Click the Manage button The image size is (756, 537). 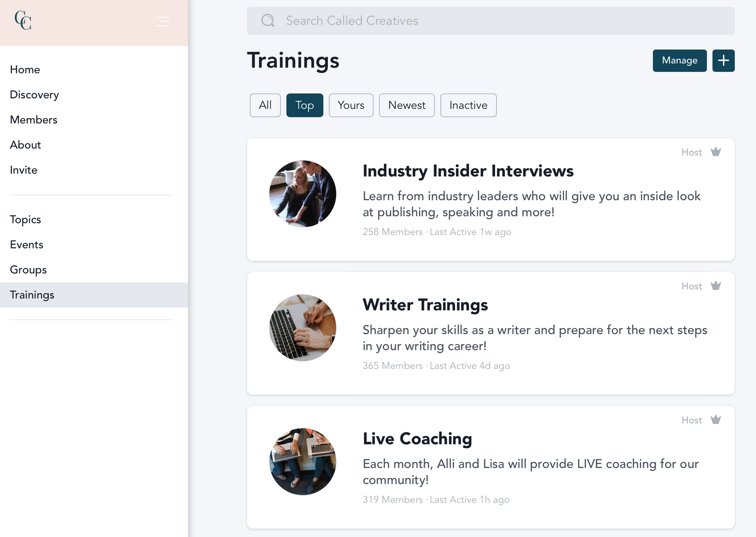pos(679,60)
